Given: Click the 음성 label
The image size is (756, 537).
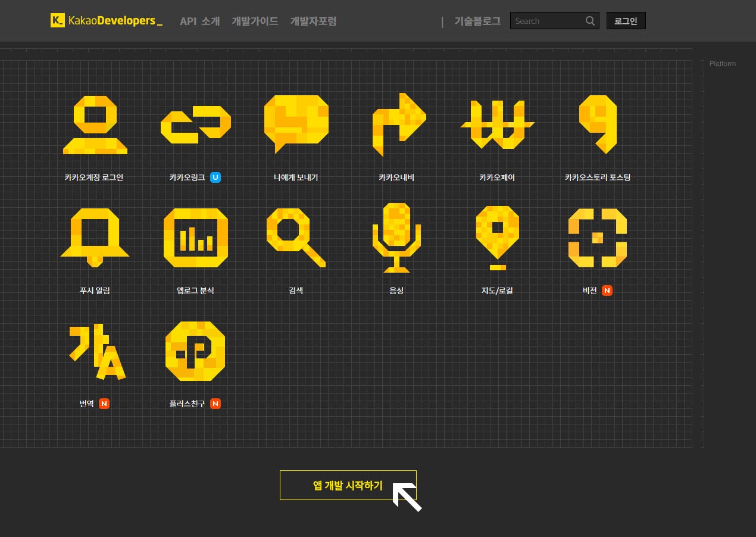Looking at the screenshot, I should coord(396,291).
